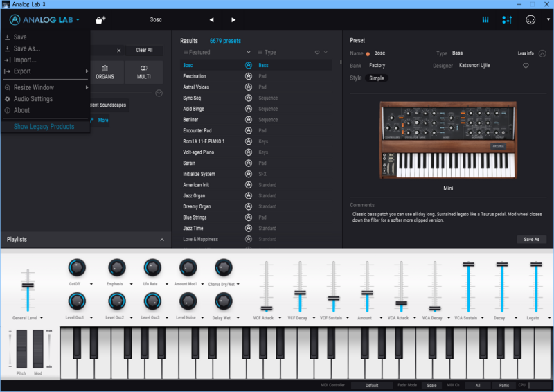Click Arturia icon on Encounter Pad row
The height and width of the screenshot is (392, 554).
pos(249,130)
